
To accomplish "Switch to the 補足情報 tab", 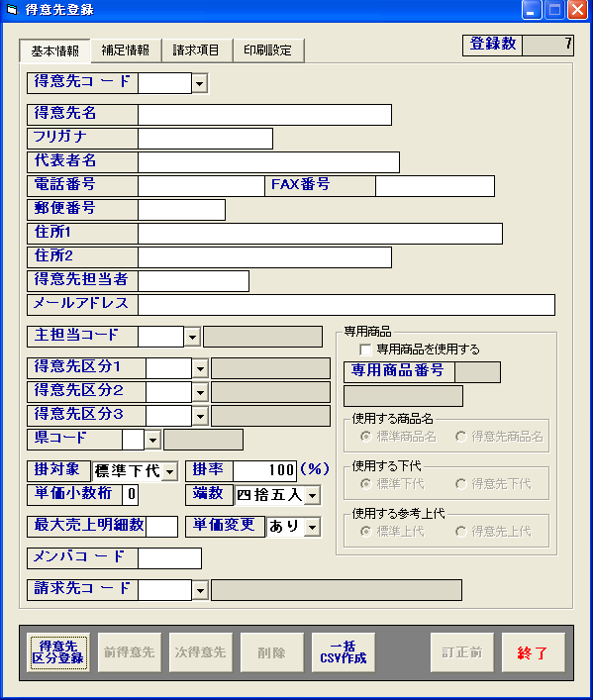I will [x=126, y=50].
